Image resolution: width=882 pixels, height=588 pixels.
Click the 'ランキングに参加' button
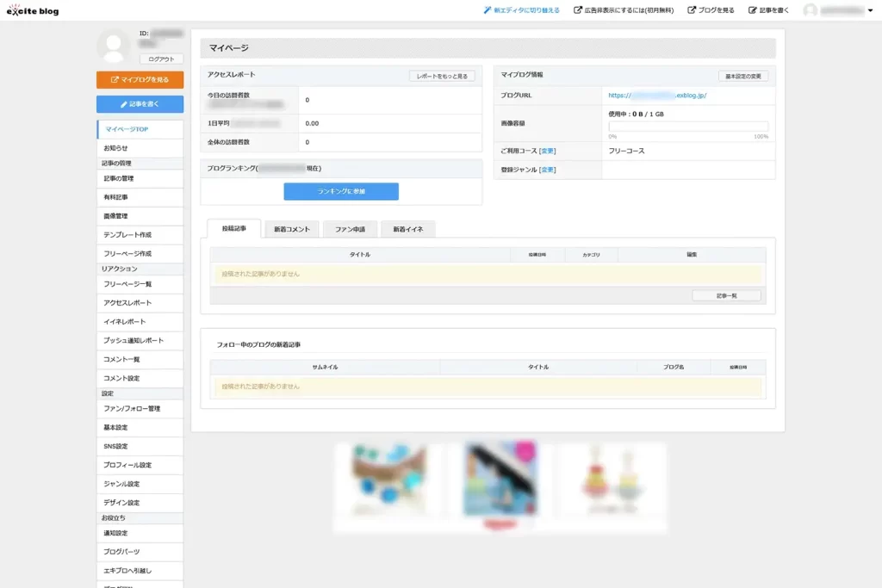(x=341, y=191)
